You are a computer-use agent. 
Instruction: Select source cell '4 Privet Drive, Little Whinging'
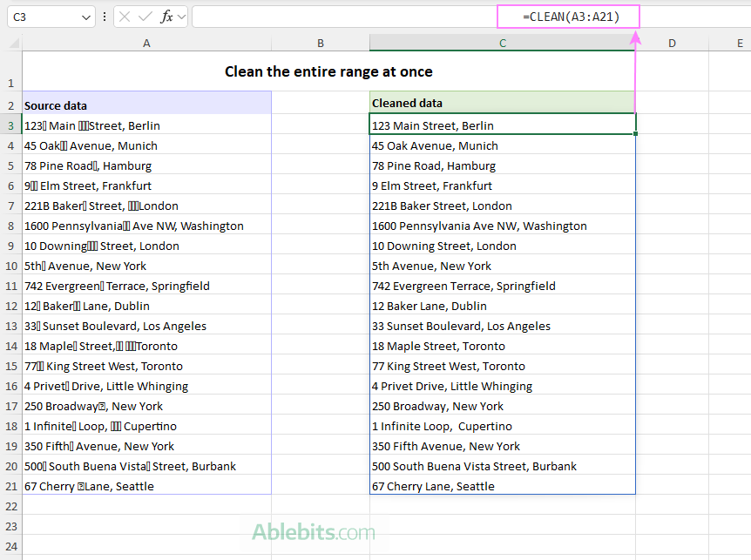[x=146, y=386]
